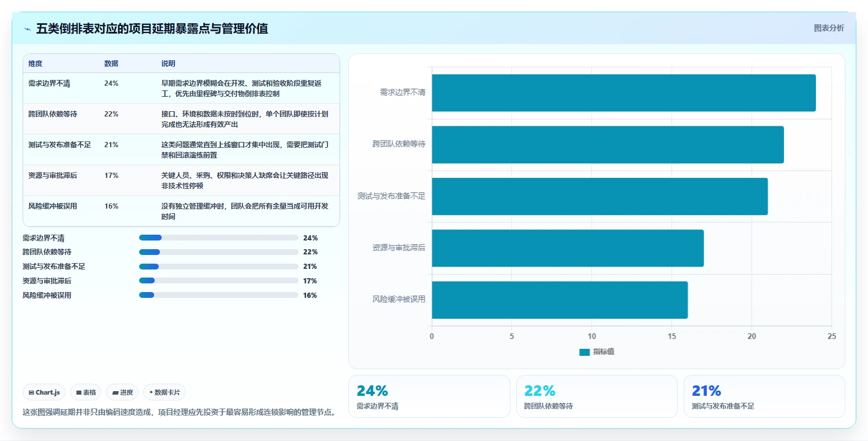Viewport: 868px width, 441px height.
Task: Select the 需求边界不清 bar in the chart
Action: pos(623,93)
